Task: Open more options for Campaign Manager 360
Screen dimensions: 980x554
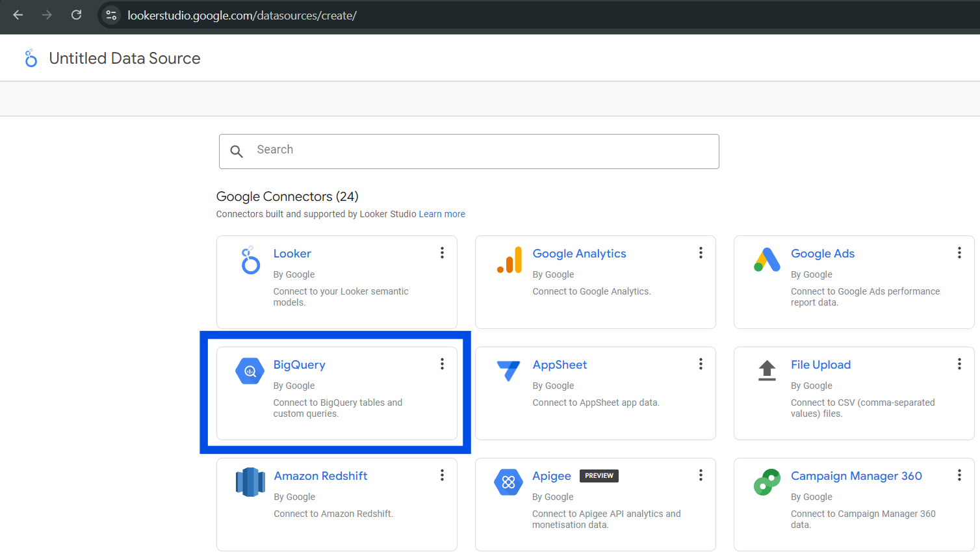Action: point(959,475)
